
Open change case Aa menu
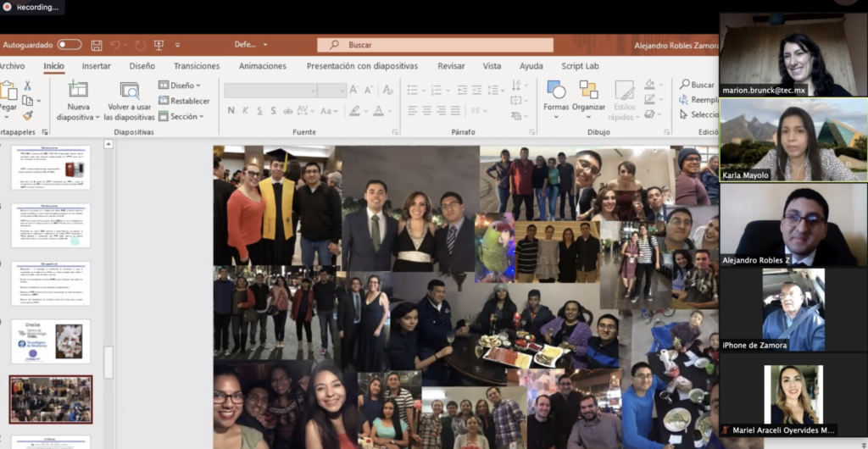tap(329, 111)
